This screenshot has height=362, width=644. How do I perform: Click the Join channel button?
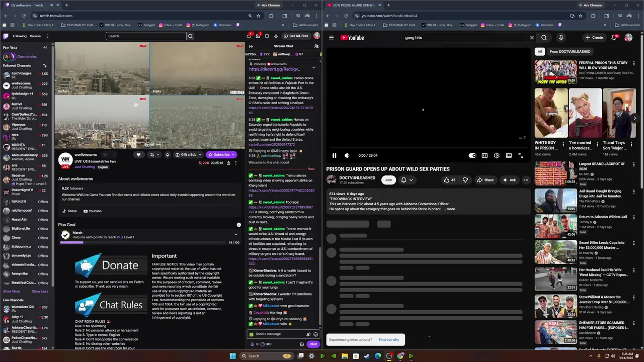pos(388,180)
